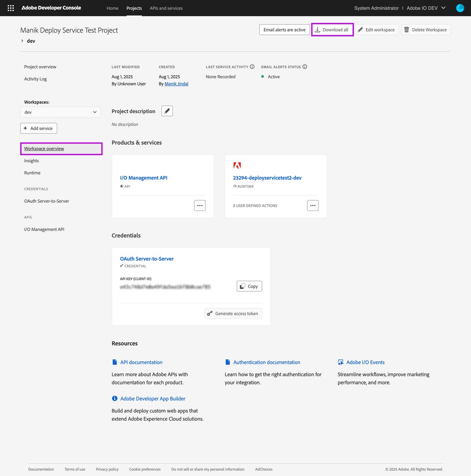Switch to the APIs and services tab
This screenshot has height=476, width=471.
tap(166, 8)
